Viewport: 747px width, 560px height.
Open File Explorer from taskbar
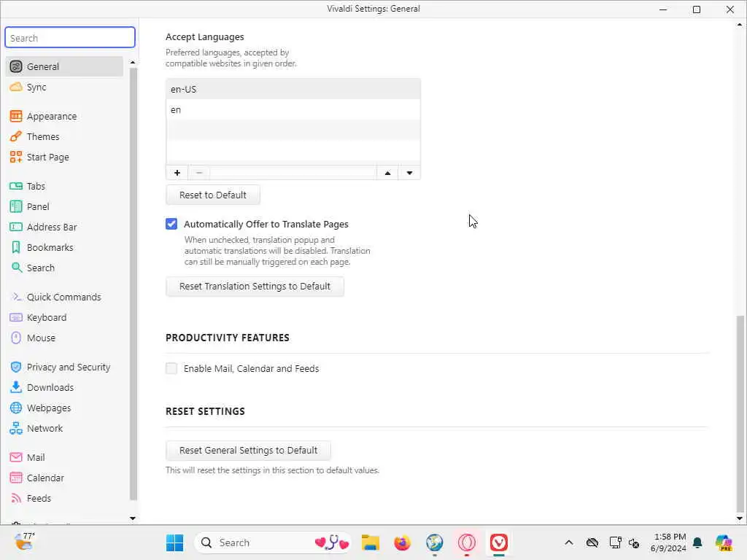(370, 542)
